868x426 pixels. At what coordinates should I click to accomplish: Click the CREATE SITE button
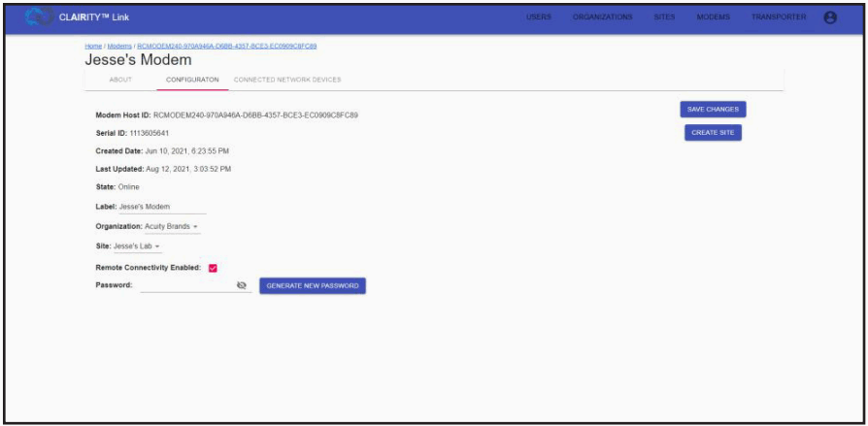click(x=713, y=133)
